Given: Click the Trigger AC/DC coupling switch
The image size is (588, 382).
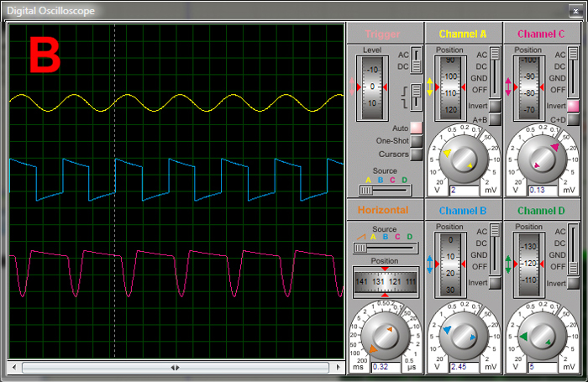Looking at the screenshot, I should [x=417, y=60].
